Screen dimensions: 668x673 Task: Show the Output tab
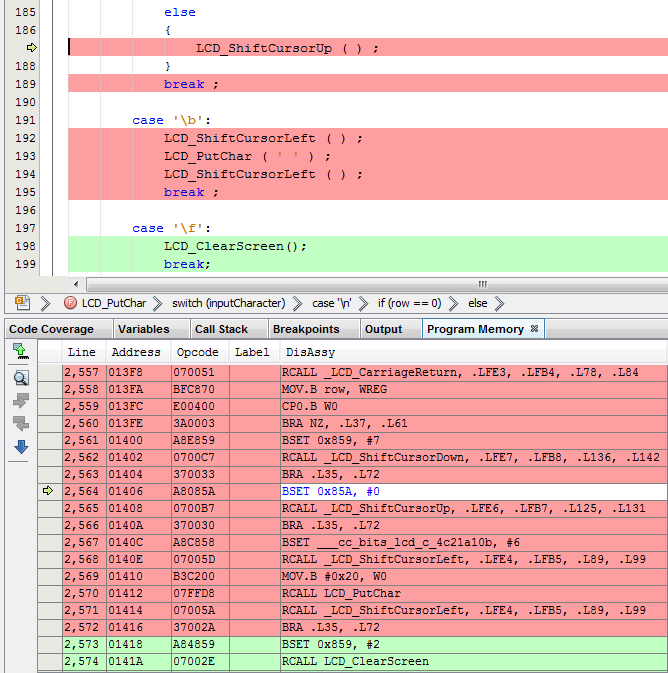383,329
